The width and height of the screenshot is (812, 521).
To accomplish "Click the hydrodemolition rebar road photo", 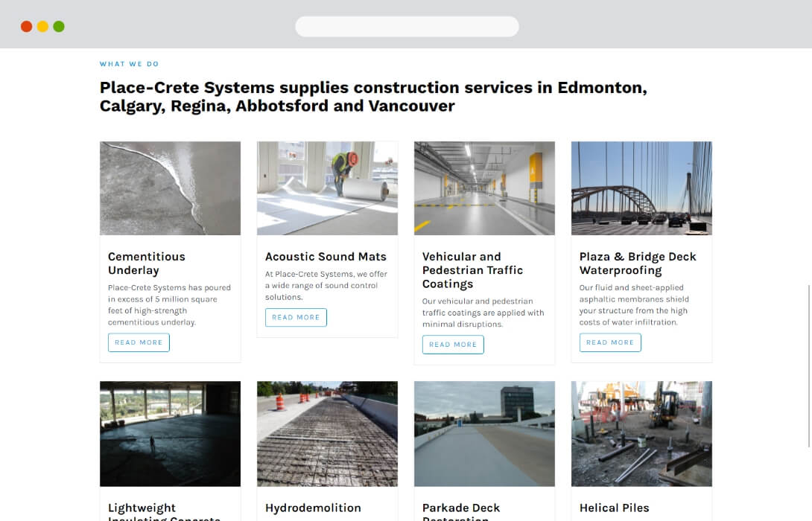I will pos(327,434).
